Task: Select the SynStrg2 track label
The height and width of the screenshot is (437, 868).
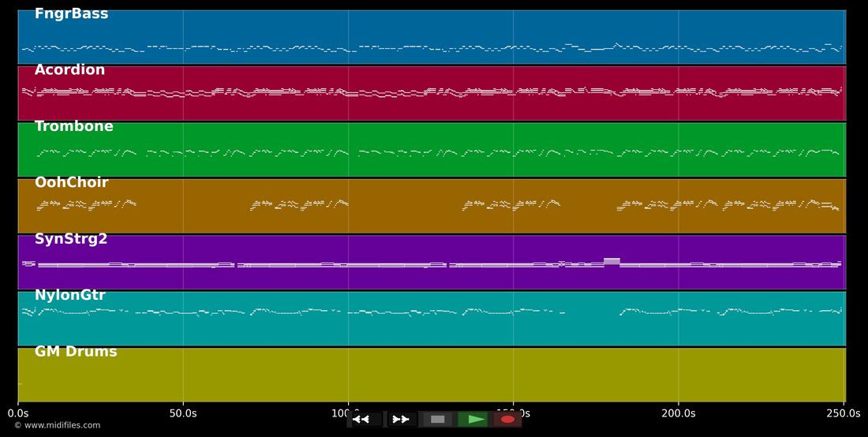Action: click(71, 239)
